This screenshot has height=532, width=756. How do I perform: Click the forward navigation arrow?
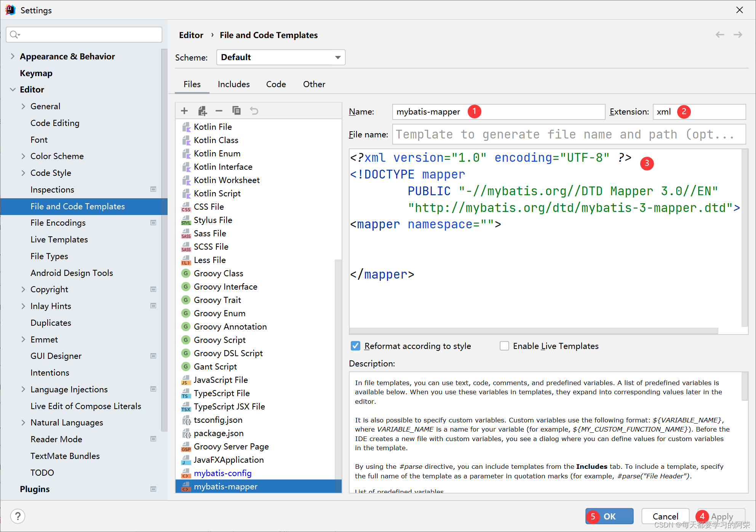point(738,35)
